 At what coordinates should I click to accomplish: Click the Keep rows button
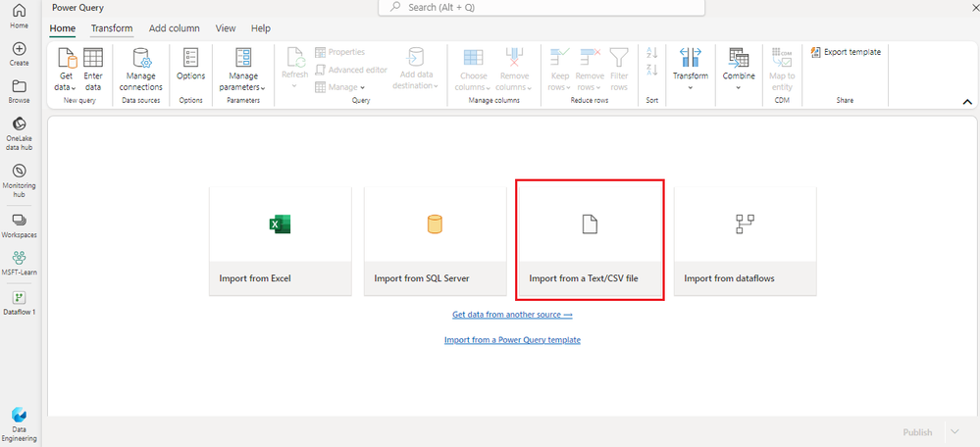[x=559, y=70]
